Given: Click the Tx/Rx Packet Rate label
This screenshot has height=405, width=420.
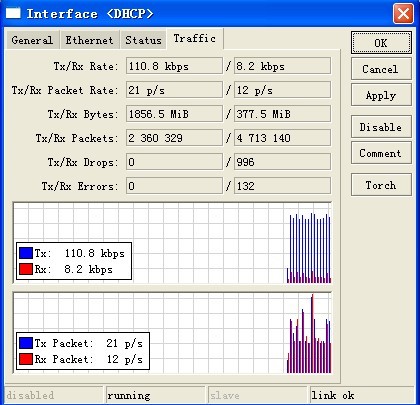Looking at the screenshot, I should pos(65,90).
